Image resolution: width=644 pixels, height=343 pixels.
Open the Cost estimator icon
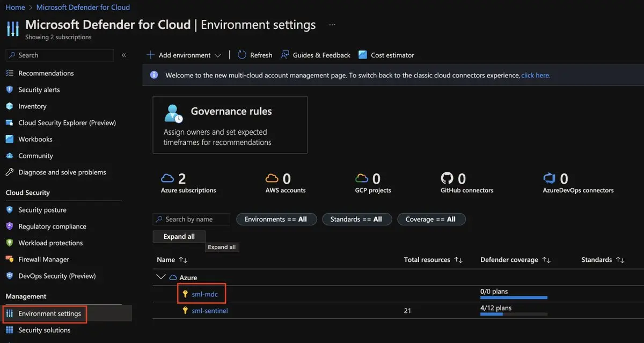pyautogui.click(x=363, y=55)
